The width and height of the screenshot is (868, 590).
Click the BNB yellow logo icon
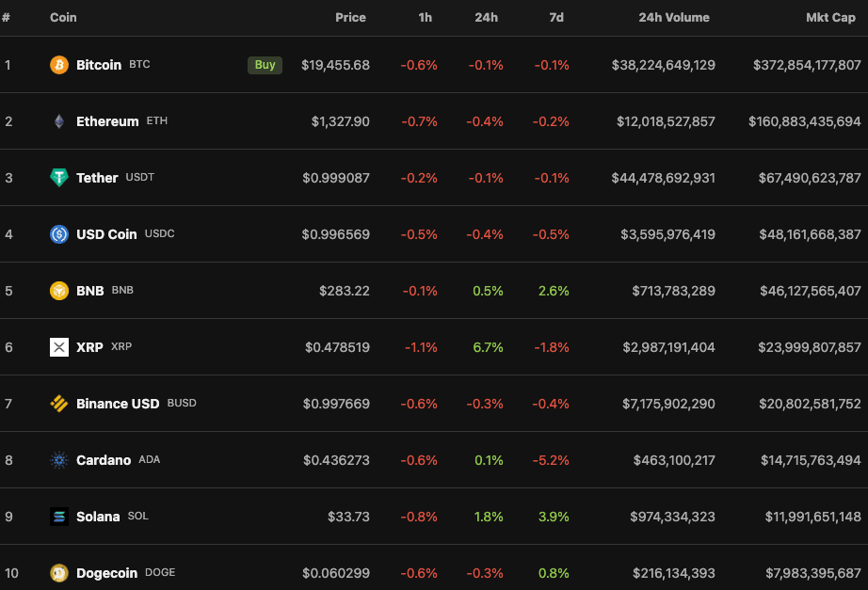[x=59, y=291]
